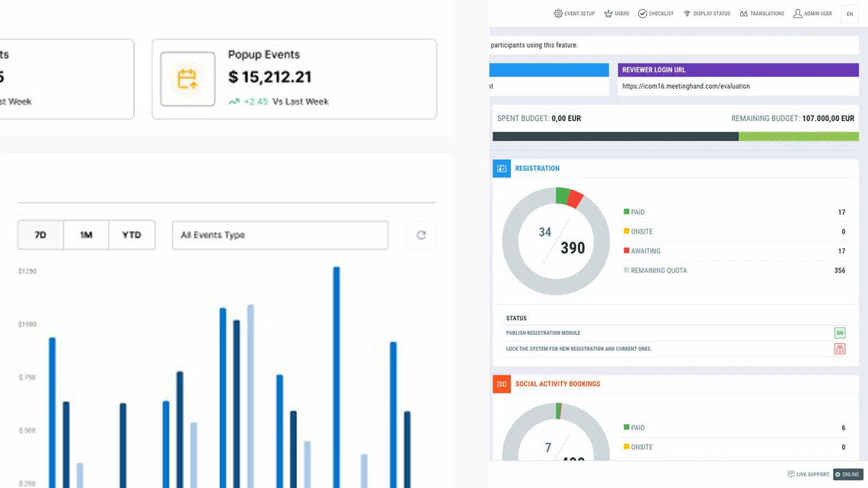Open the icom16 evaluation URL link

pos(685,86)
